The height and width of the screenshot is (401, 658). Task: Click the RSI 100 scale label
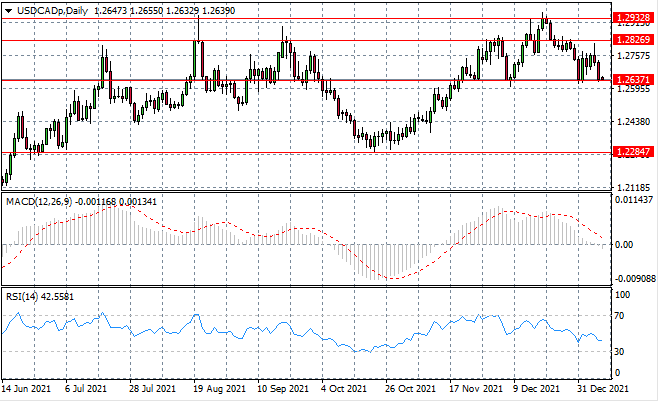point(622,295)
